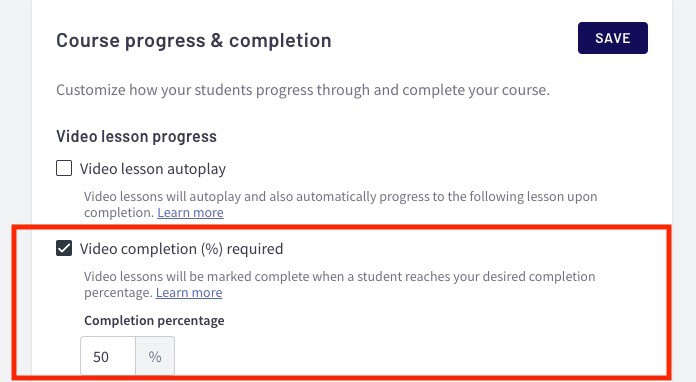
Task: Click the empty square beside Video lesson autoplay
Action: [64, 169]
